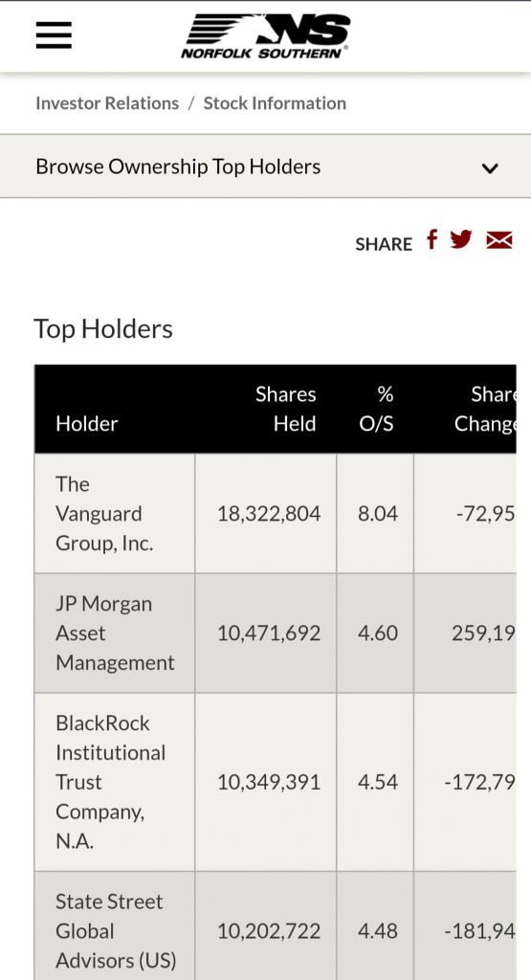Viewport: 531px width, 980px height.
Task: Expand Browse Ownership Top Holders dropdown
Action: (266, 167)
